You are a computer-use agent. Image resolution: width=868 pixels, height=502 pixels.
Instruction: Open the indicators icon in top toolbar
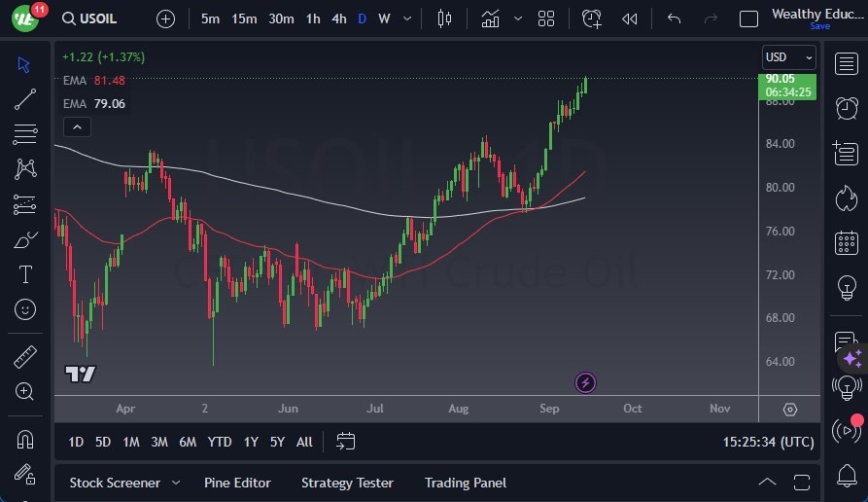tap(491, 18)
